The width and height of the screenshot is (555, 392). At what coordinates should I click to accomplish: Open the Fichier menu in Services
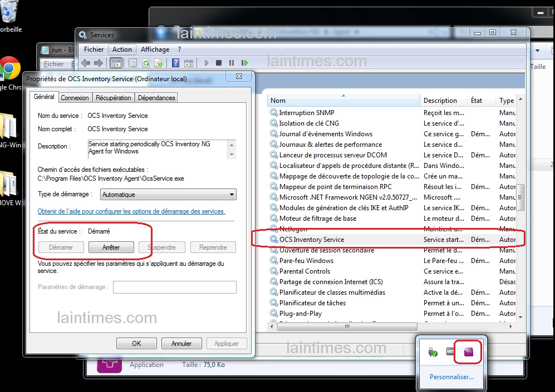coord(94,49)
